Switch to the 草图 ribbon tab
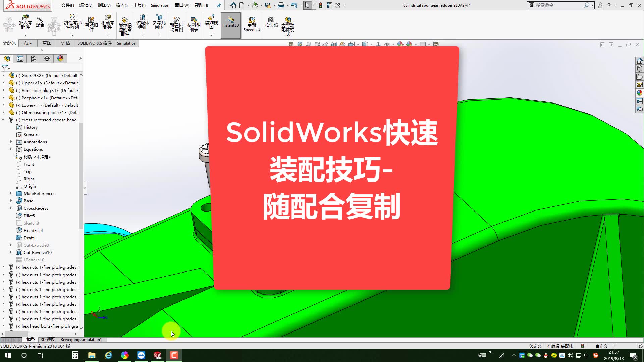Screen dimensions: 644x362 click(x=47, y=43)
